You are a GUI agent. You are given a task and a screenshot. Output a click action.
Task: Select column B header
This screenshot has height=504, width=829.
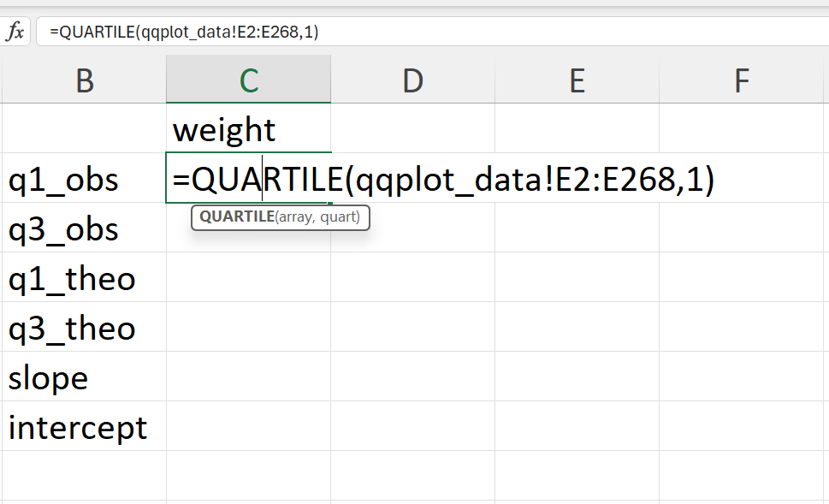pos(85,80)
